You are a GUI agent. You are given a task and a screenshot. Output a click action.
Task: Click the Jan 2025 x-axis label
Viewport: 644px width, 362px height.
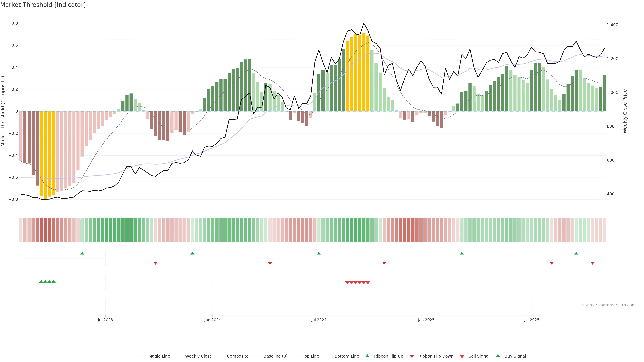tap(426, 320)
